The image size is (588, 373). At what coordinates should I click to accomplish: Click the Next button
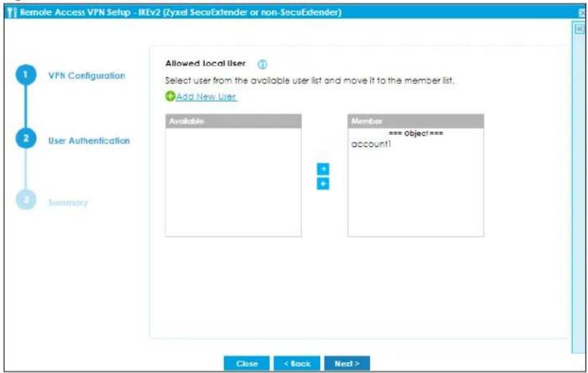[x=347, y=364]
